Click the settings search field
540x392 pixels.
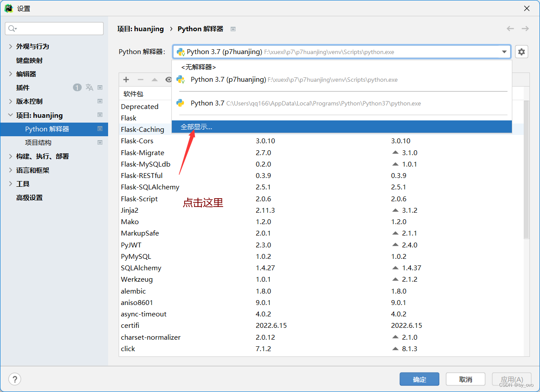(54, 29)
